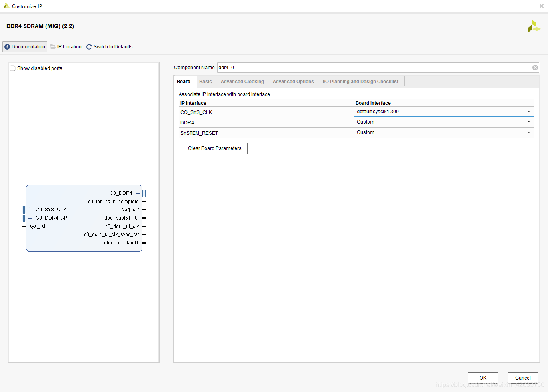Click the CO_SYS_CLK table cell

(266, 112)
